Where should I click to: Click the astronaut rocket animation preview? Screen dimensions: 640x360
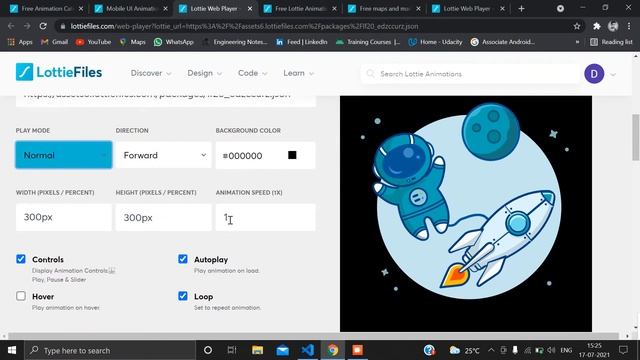466,213
